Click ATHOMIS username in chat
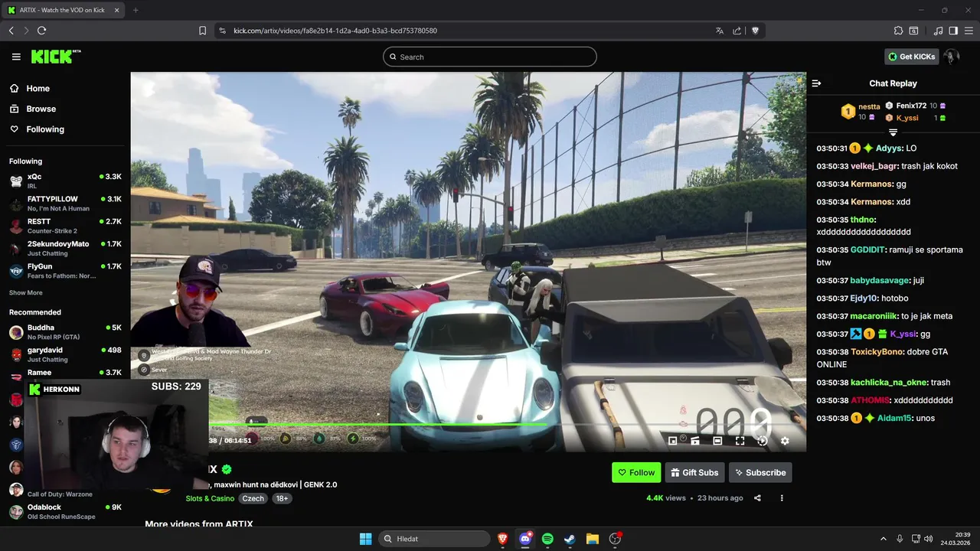 (871, 400)
